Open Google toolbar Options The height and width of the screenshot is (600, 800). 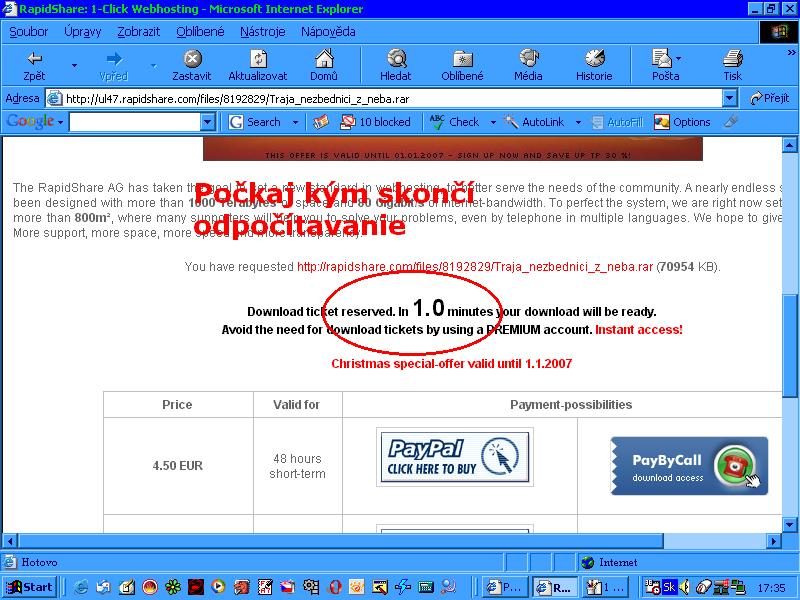pos(682,122)
